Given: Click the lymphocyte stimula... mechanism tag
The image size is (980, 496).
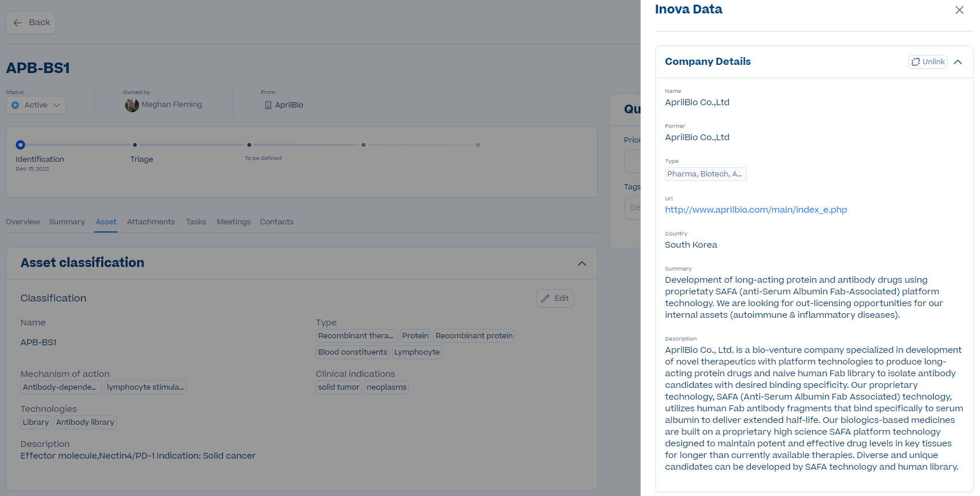Looking at the screenshot, I should [145, 387].
